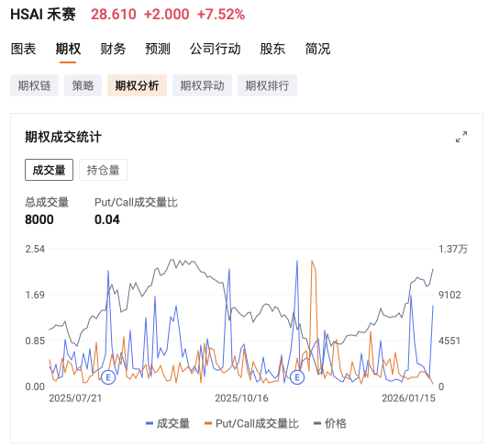Toggle the Put/Call成交量比 legend series

coord(251,423)
